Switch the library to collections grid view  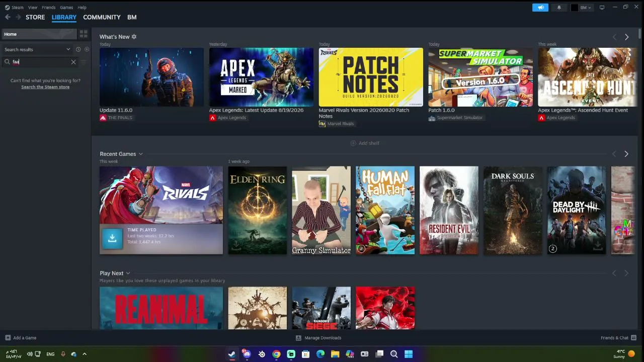84,34
